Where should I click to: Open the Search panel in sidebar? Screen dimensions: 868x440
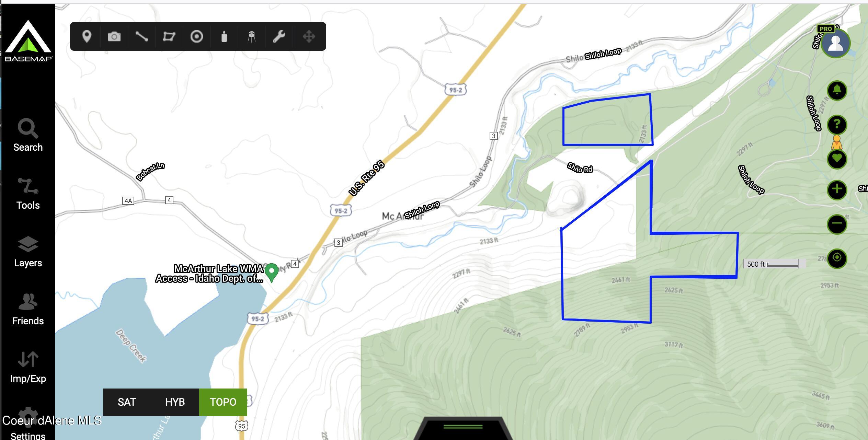[x=28, y=135]
